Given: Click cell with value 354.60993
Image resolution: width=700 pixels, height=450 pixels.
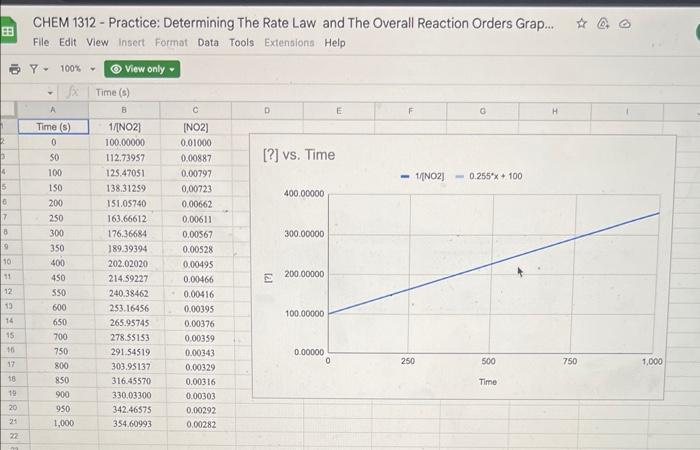Looking at the screenshot, I should tap(133, 424).
